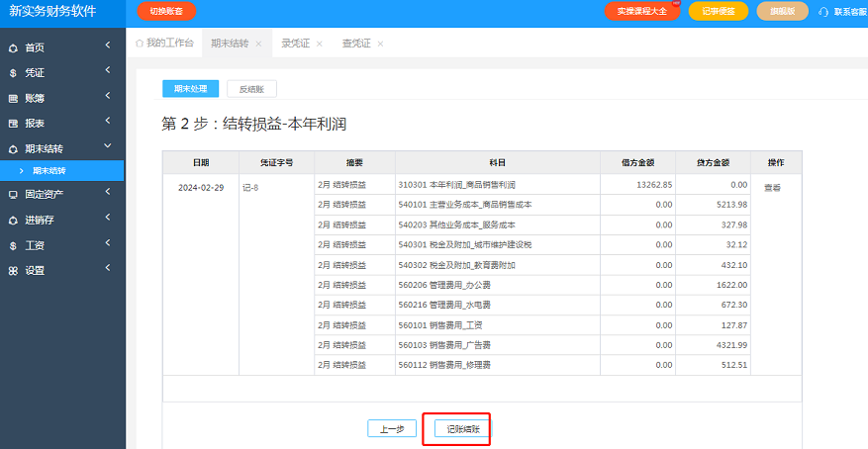This screenshot has height=449, width=868.
Task: Click debit amount 13262.85
Action: pos(654,185)
